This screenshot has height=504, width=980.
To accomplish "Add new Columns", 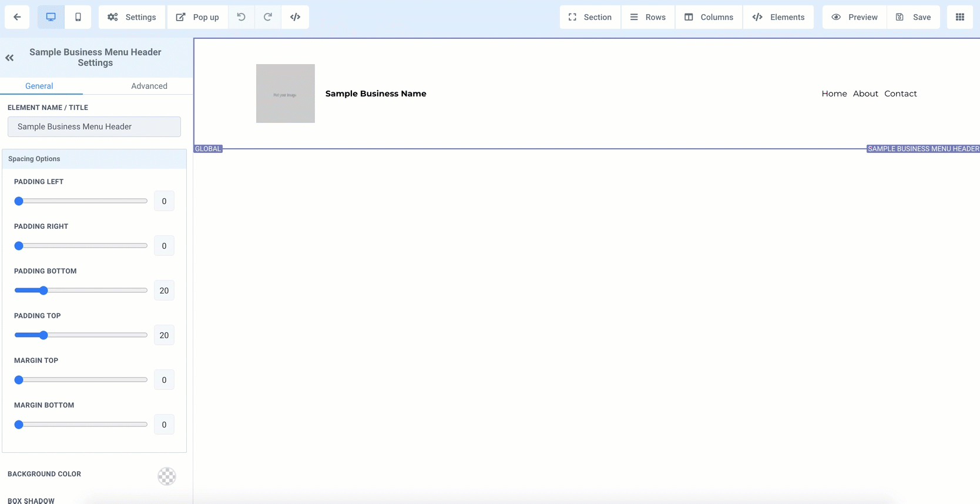I will click(709, 17).
